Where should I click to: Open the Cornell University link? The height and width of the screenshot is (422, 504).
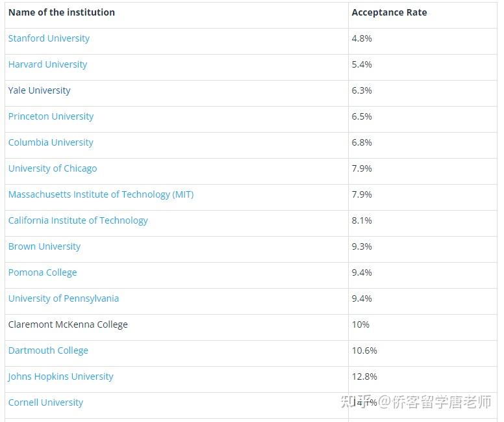point(45,402)
